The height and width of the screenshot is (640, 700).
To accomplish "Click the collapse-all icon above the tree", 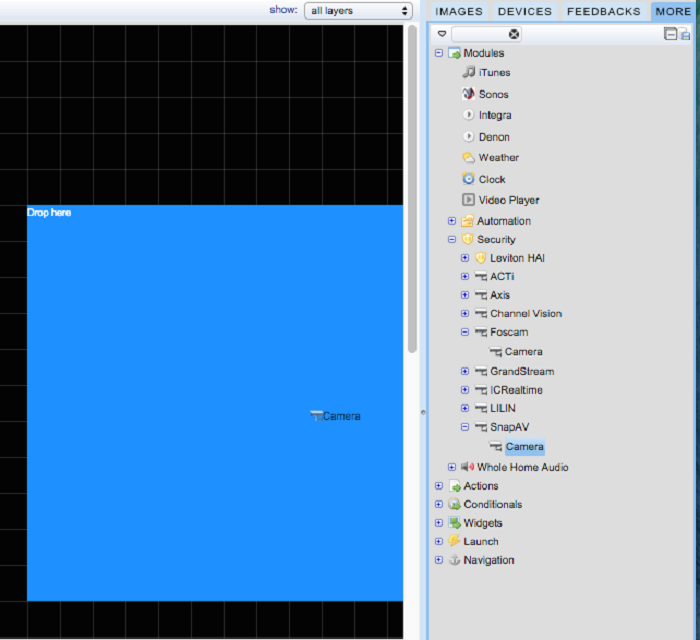I will 670,33.
